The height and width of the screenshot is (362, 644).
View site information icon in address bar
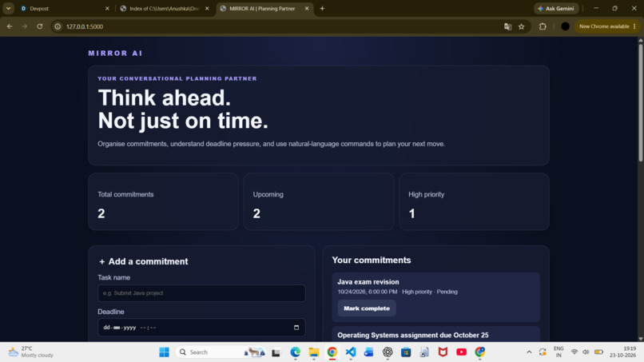click(x=58, y=26)
